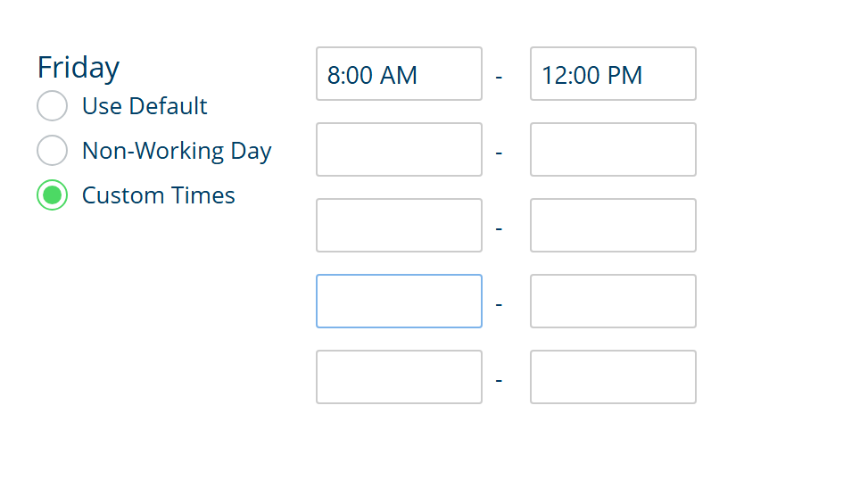Click the dash in the bottom row
The image size is (868, 480).
(499, 380)
